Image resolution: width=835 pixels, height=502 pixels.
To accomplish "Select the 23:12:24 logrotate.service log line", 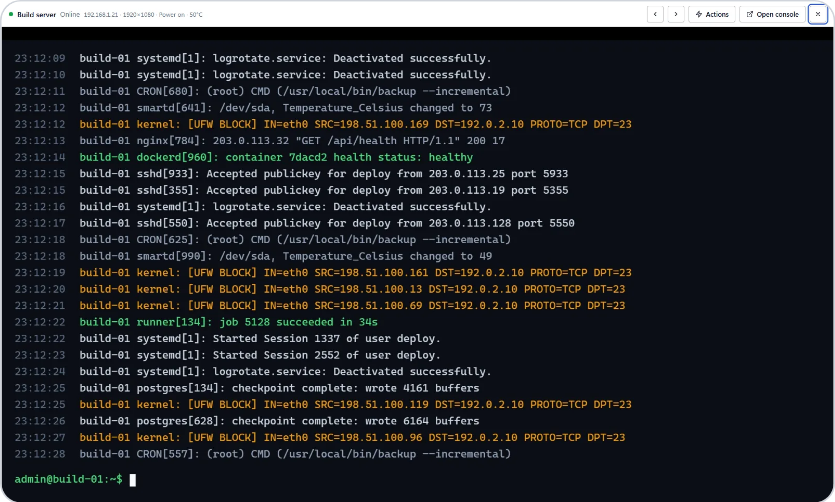I will [253, 372].
